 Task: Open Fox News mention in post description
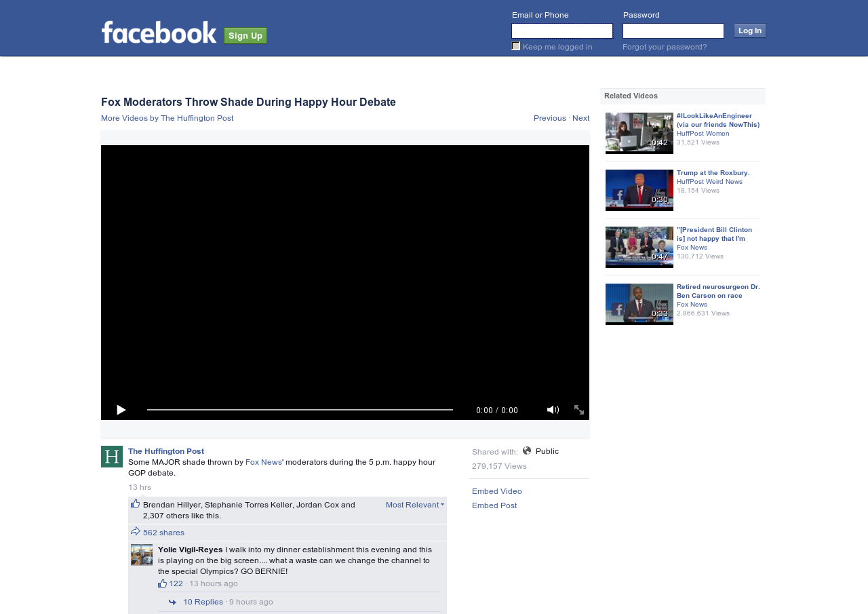click(264, 462)
